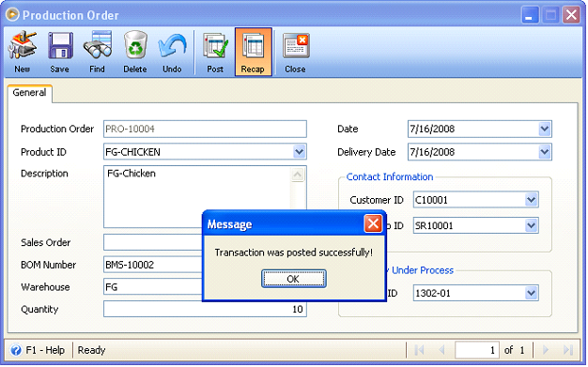Open the Delivery Date dropdown

(545, 152)
